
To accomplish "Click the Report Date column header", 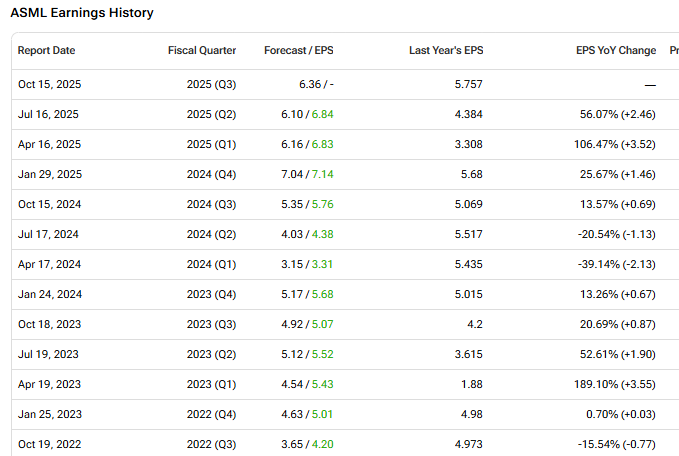I will 46,51.
